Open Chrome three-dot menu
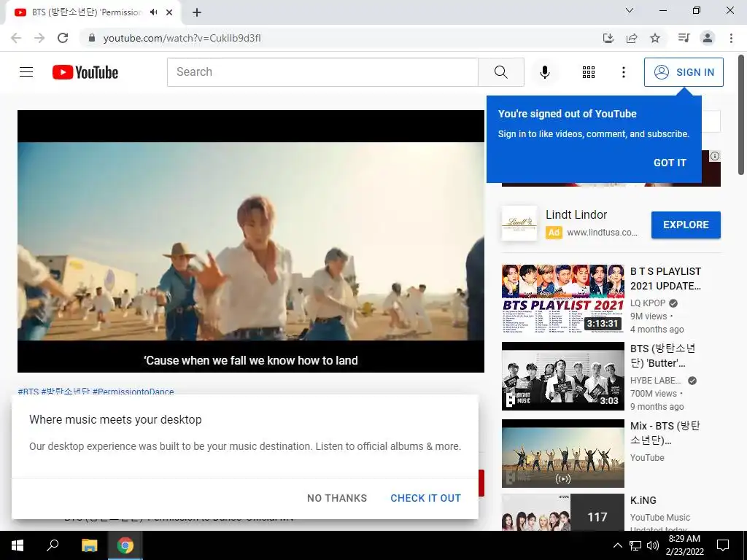The height and width of the screenshot is (560, 747). click(x=731, y=38)
